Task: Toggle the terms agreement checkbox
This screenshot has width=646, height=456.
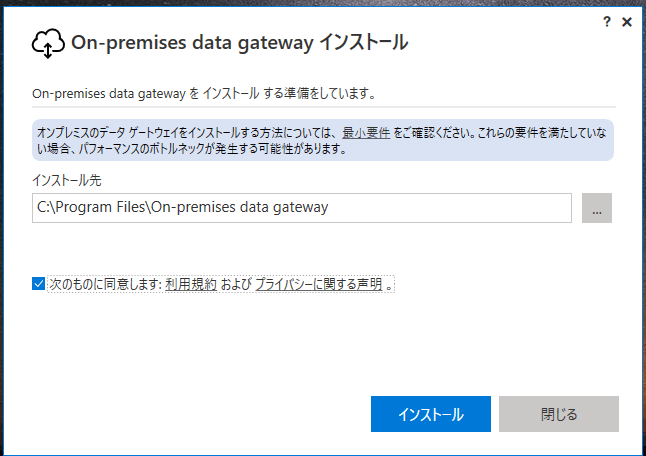Action: [x=39, y=284]
